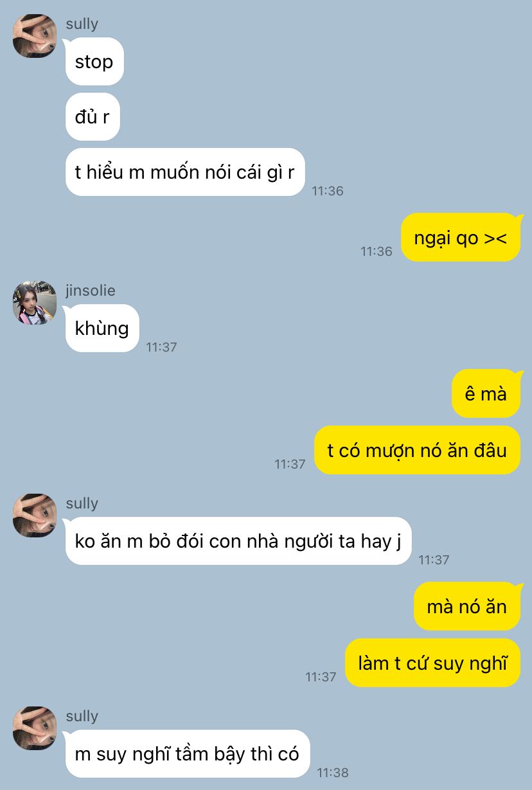Select the "m suy nghĩ tầm bậy thì có" message
The height and width of the screenshot is (790, 532).
188,753
